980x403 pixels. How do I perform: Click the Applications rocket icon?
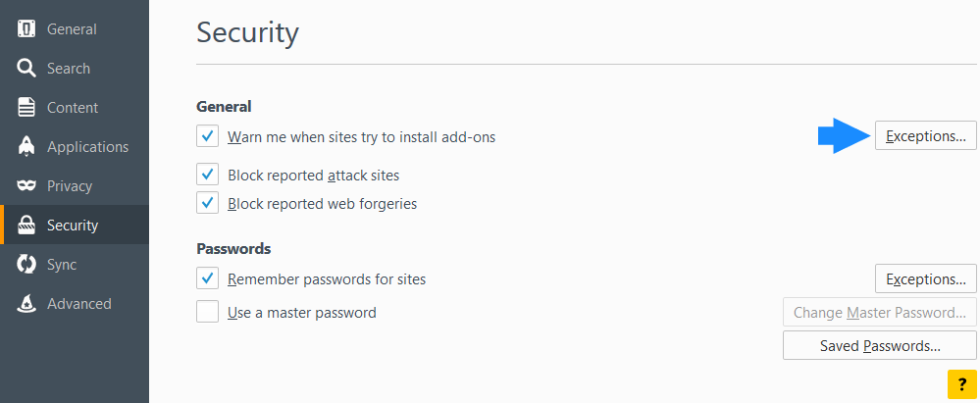(26, 147)
